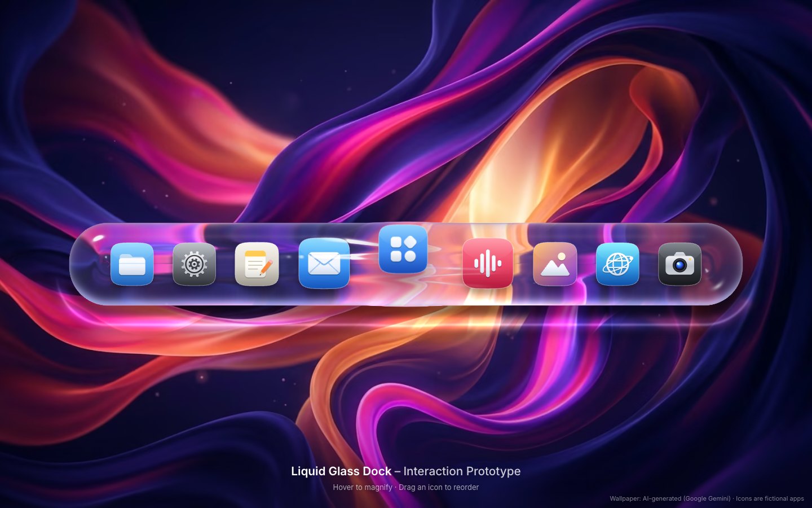Open the magnified blue app grid icon
Image resolution: width=812 pixels, height=508 pixels.
click(403, 249)
